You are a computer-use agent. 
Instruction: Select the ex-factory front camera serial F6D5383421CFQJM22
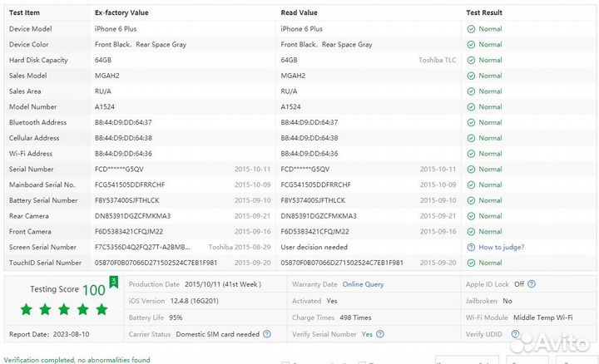coord(129,232)
